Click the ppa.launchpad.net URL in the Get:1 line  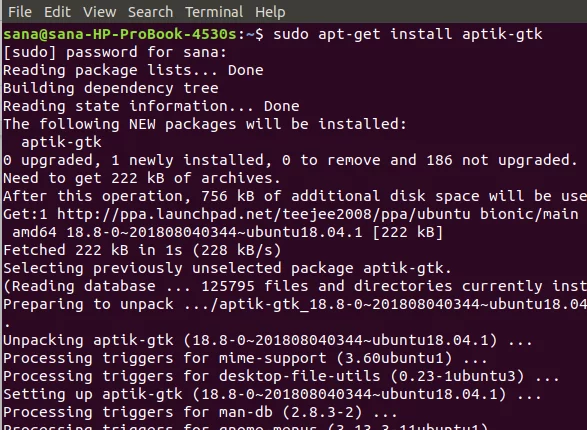click(264, 214)
